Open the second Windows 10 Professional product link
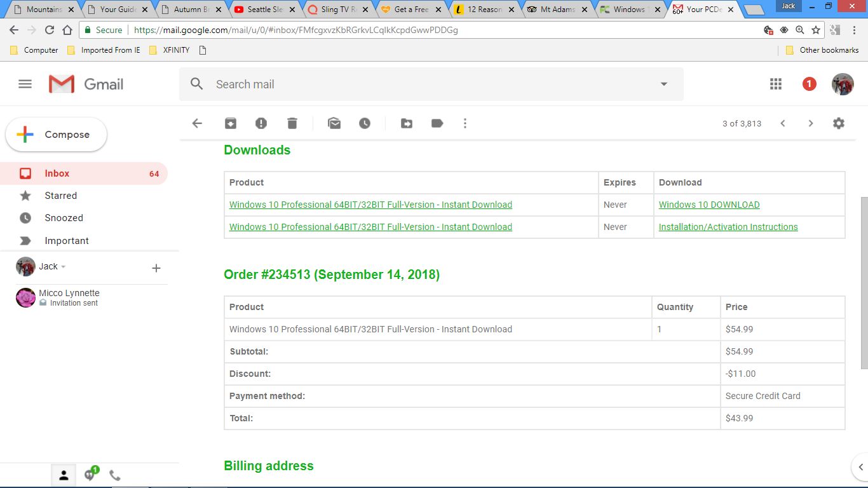This screenshot has width=868, height=488. [x=370, y=227]
